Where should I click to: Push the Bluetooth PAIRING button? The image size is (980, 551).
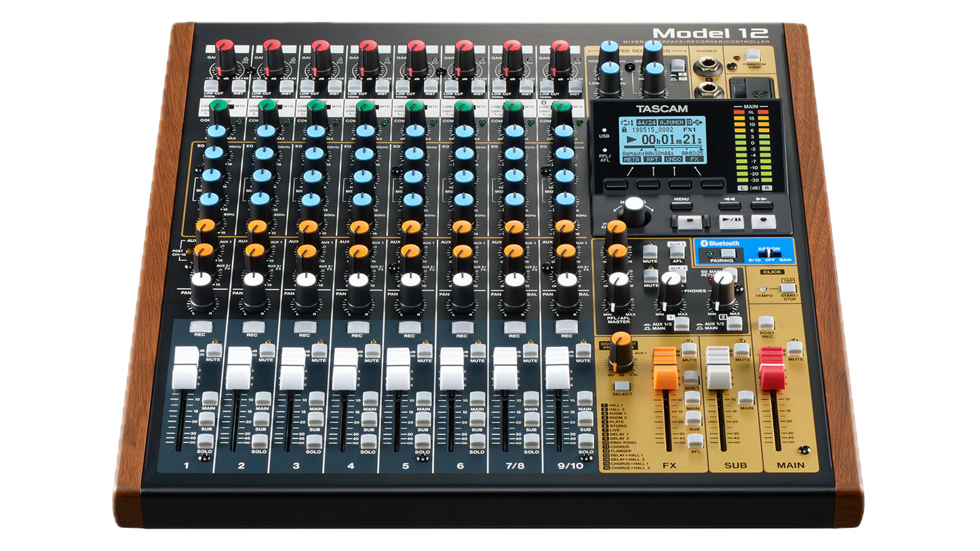coord(728,253)
